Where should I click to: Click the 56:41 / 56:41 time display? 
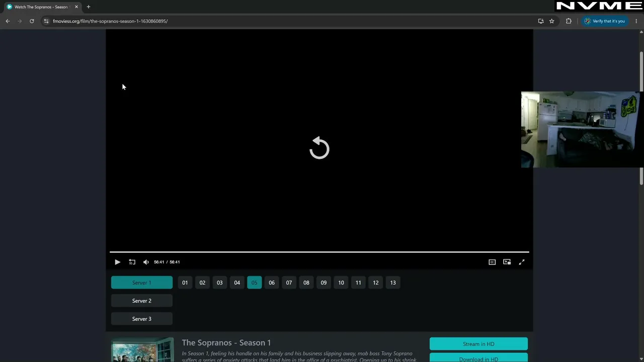pos(167,262)
